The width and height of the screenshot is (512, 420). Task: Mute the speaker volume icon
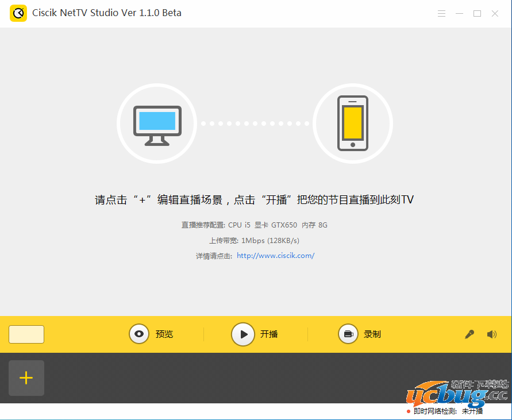(x=491, y=334)
